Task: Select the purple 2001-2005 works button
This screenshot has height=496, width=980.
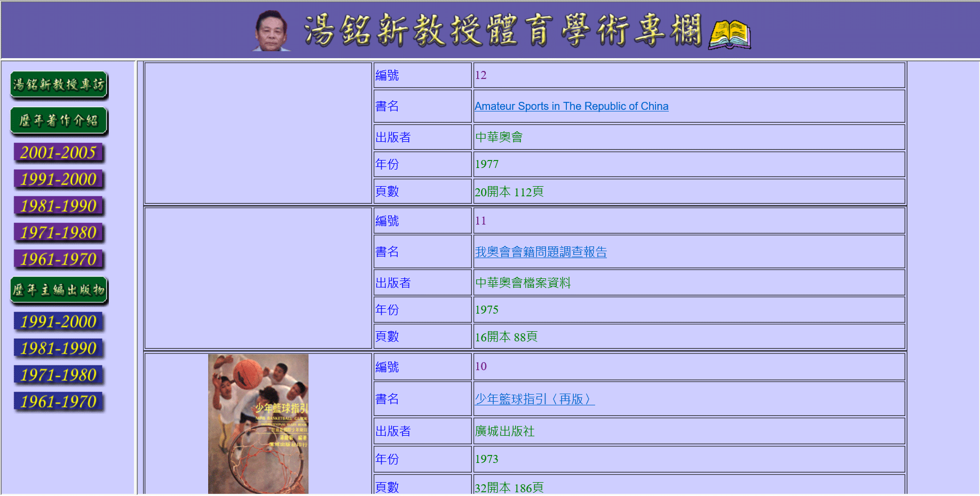Action: (59, 153)
